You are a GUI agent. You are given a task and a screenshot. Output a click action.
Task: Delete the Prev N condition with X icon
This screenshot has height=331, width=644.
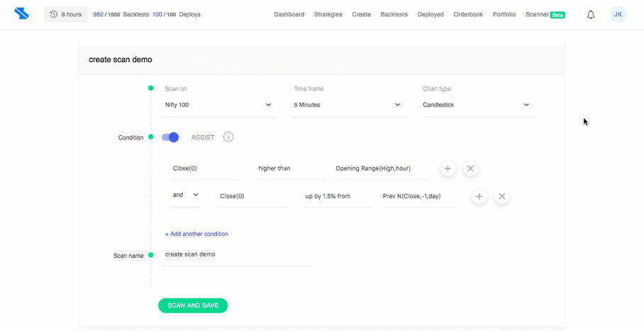(502, 197)
